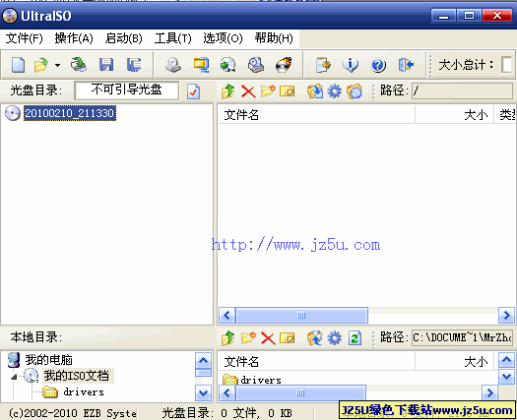Click the Make CD/DVD Image icon
517x420 pixels.
pyautogui.click(x=173, y=65)
